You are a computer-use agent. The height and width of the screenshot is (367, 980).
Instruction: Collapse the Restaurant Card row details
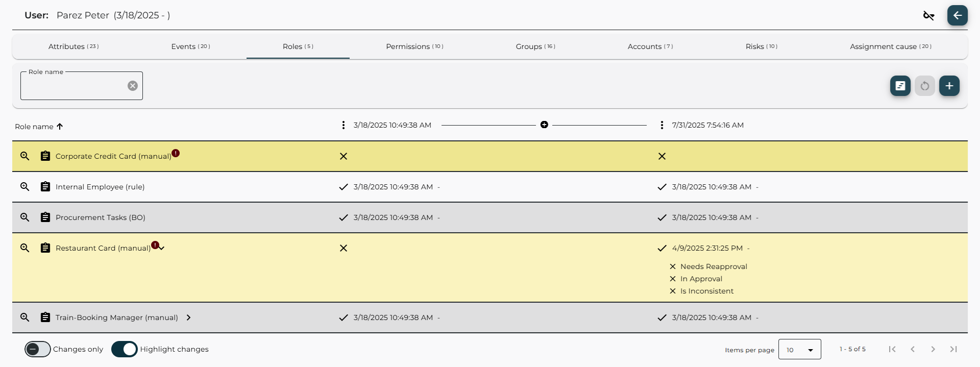pyautogui.click(x=162, y=248)
